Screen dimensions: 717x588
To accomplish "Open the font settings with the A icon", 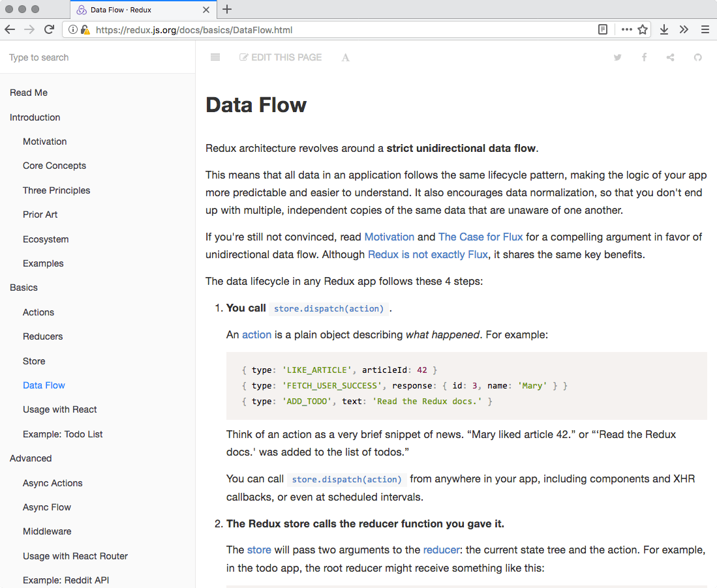I will tap(345, 57).
